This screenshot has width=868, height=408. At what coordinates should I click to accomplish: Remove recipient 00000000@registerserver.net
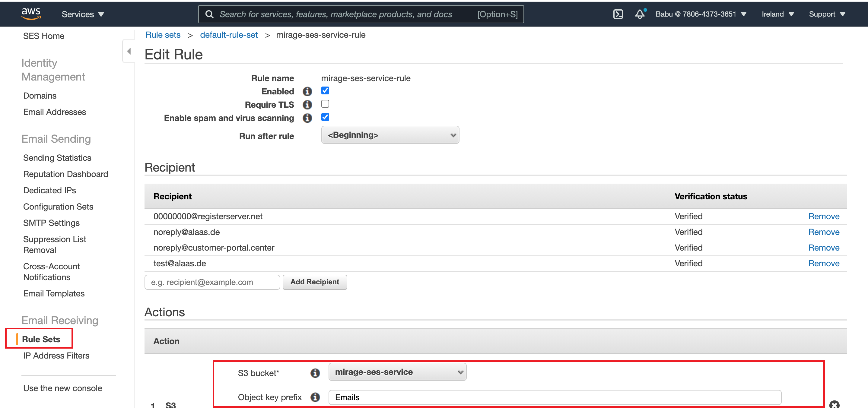point(824,216)
